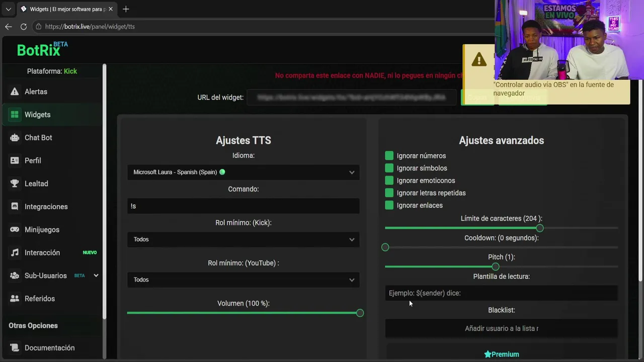Select the Widgets grid icon
The width and height of the screenshot is (644, 362).
tap(15, 115)
